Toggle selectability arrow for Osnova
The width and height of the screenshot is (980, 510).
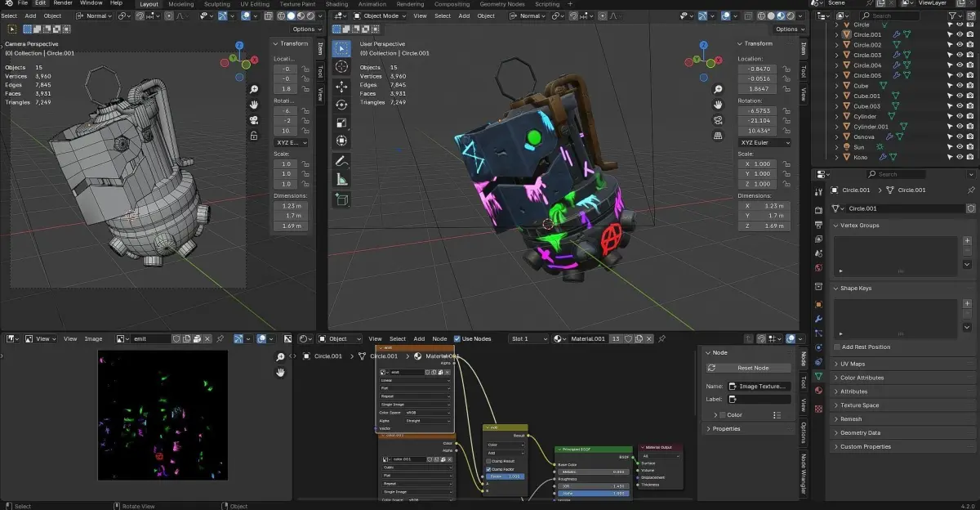click(x=950, y=136)
